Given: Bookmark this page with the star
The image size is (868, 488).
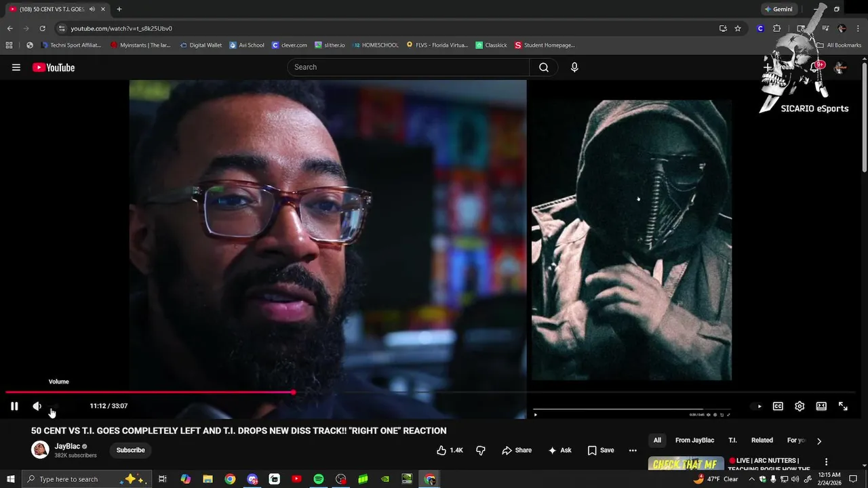Looking at the screenshot, I should [738, 28].
